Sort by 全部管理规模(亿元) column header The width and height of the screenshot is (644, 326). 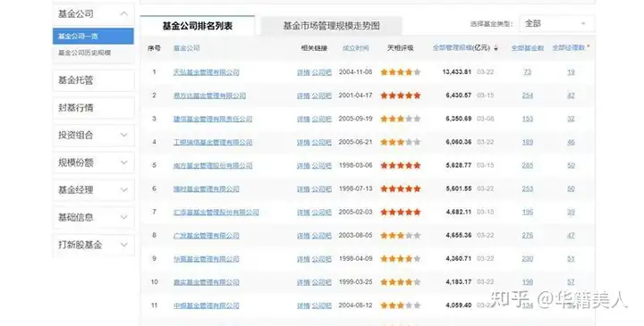click(x=462, y=47)
